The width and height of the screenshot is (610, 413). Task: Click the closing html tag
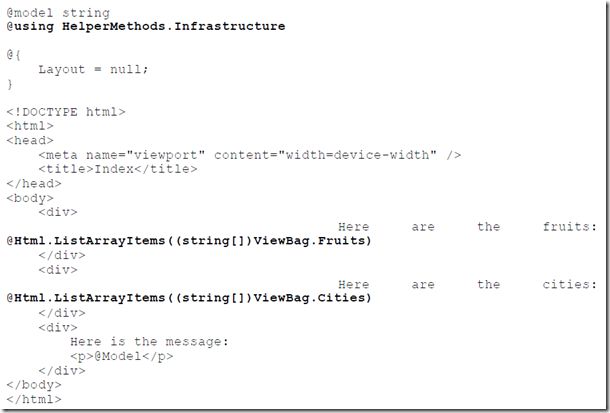(34, 399)
